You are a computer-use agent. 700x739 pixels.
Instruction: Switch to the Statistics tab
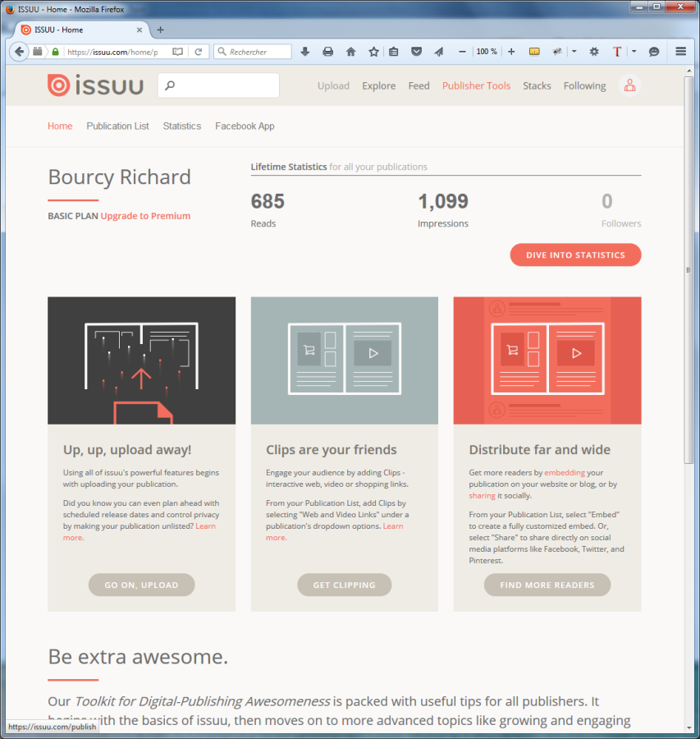(182, 126)
